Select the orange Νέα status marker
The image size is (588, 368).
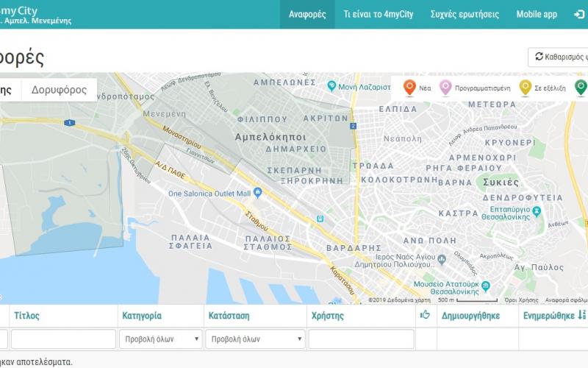click(x=409, y=88)
